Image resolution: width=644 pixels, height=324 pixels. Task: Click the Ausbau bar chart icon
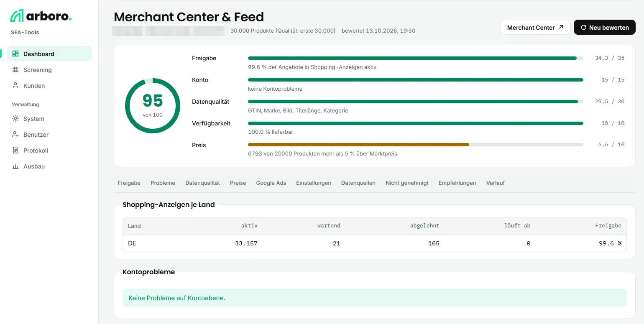coord(15,166)
